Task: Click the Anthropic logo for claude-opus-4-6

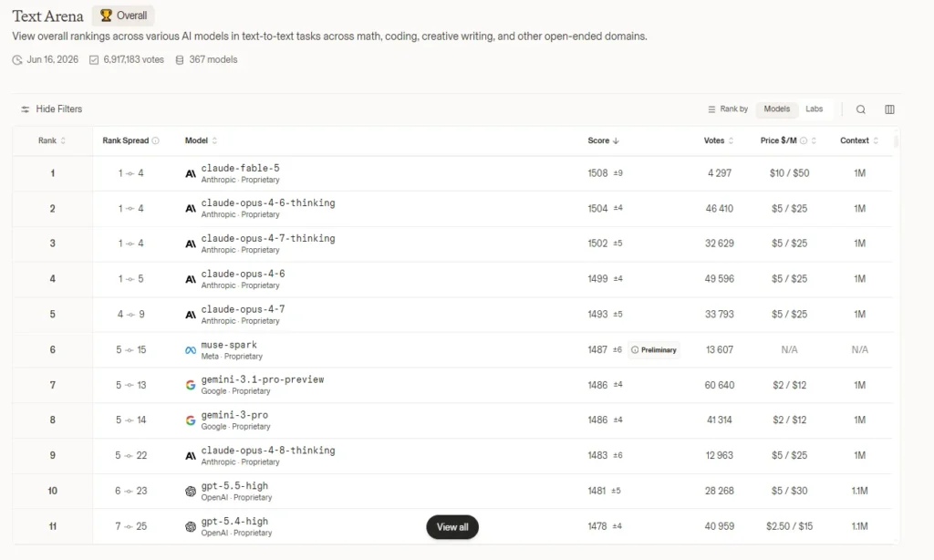Action: pyautogui.click(x=191, y=279)
